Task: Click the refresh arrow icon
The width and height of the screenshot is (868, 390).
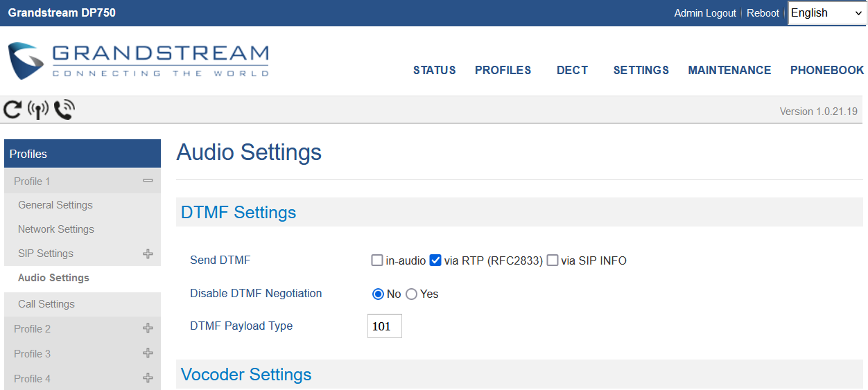Action: [12, 109]
